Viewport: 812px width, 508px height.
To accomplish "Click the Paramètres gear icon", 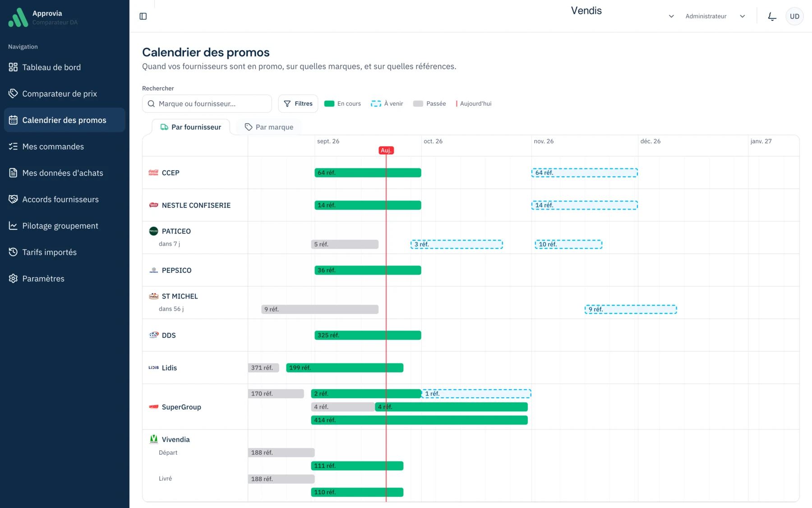I will pyautogui.click(x=13, y=279).
